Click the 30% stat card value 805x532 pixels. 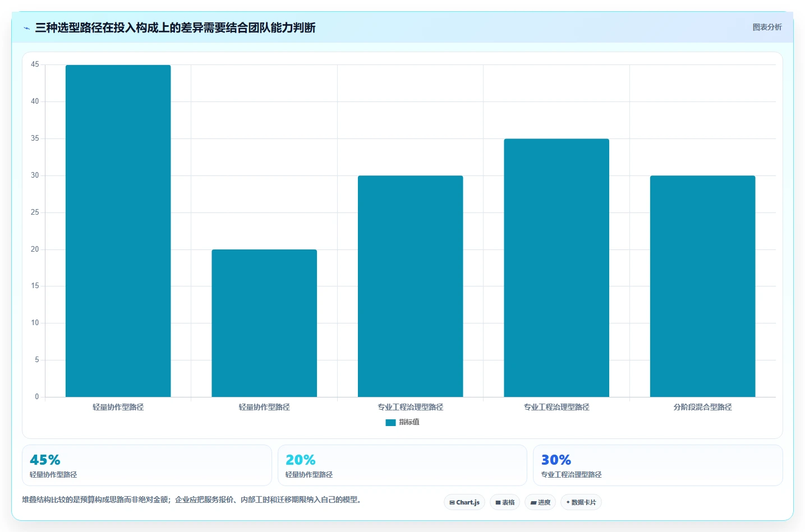click(x=556, y=460)
